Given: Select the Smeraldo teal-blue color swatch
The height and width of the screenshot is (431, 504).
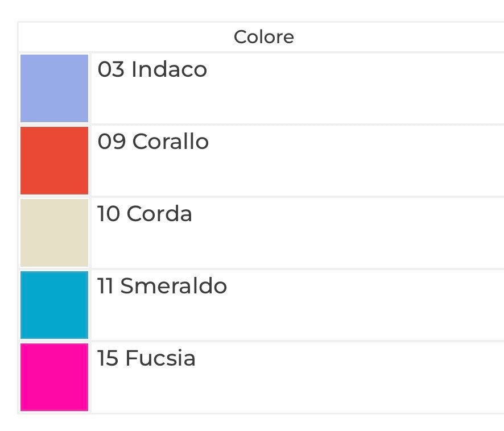Looking at the screenshot, I should point(55,305).
